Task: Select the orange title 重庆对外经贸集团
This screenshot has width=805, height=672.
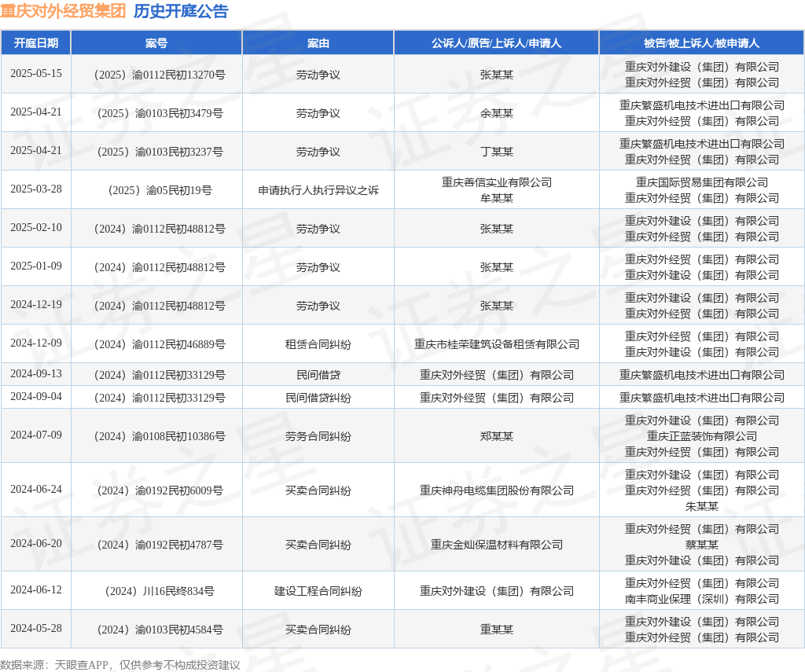Action: tap(63, 11)
